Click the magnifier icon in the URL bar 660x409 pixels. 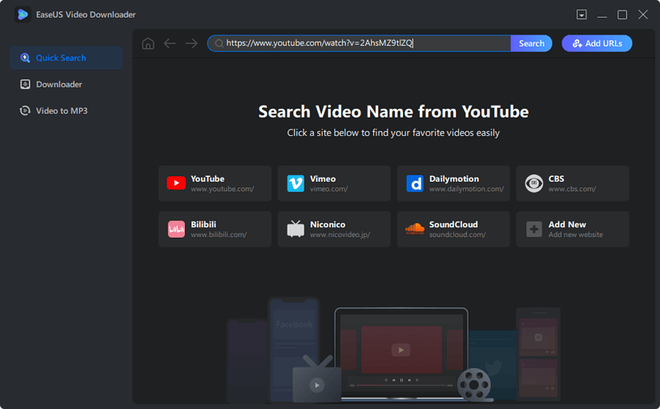coord(219,43)
